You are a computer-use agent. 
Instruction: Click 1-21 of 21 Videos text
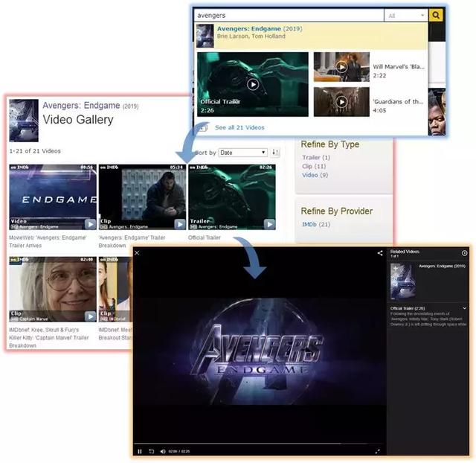[35, 151]
